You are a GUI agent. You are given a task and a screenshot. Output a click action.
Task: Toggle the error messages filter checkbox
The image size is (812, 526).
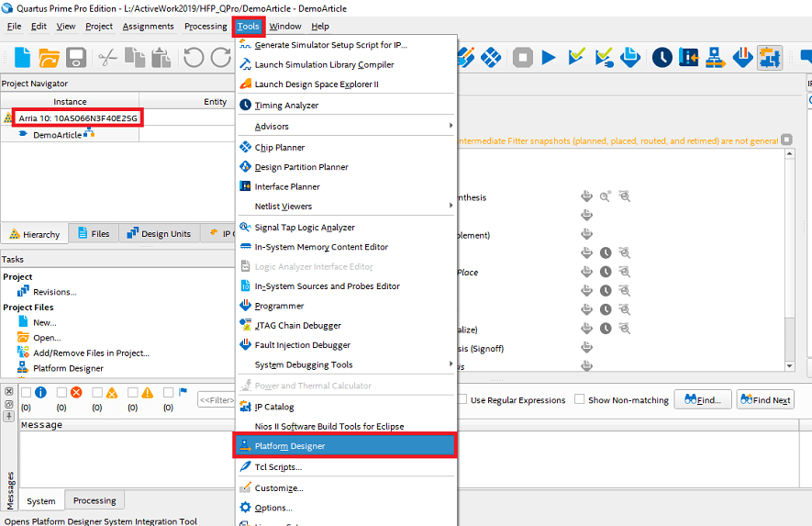point(61,392)
